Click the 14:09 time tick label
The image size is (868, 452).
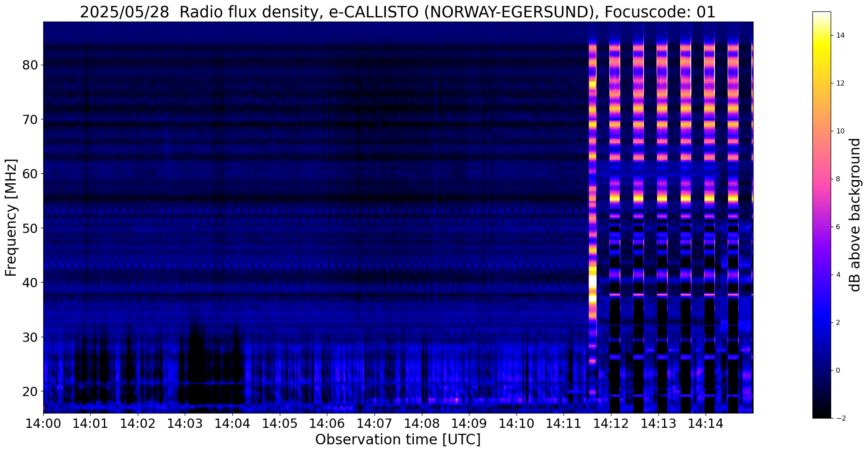[469, 423]
